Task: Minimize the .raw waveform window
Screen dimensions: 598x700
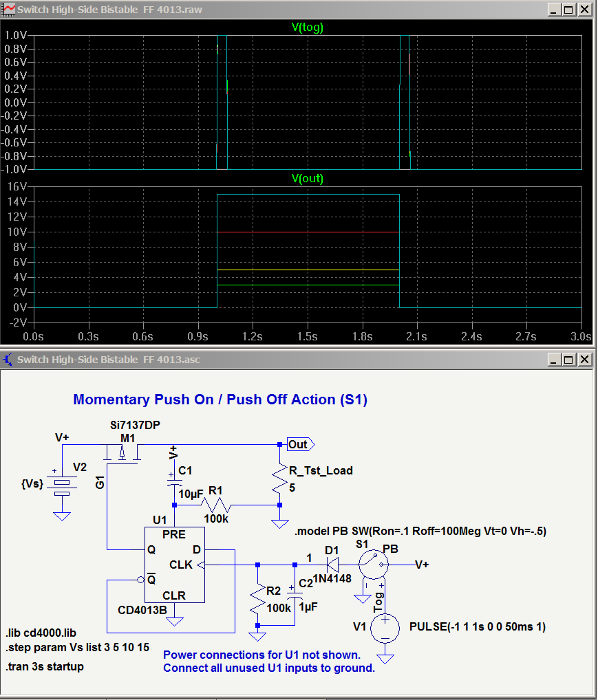Action: click(x=554, y=10)
